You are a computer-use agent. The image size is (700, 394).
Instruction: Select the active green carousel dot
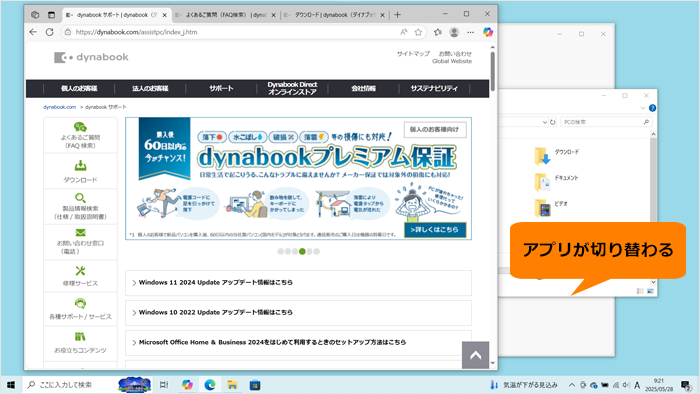click(302, 252)
